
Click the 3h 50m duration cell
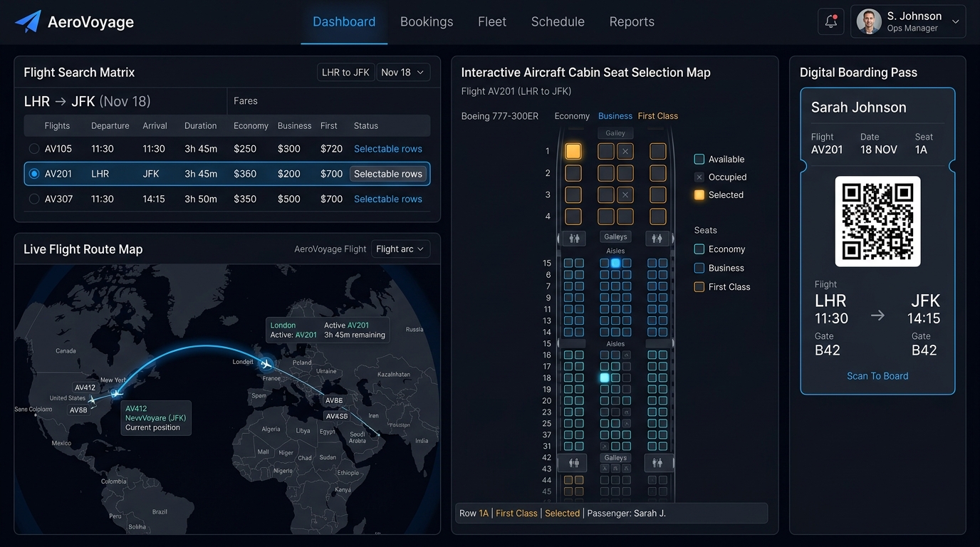[201, 199]
